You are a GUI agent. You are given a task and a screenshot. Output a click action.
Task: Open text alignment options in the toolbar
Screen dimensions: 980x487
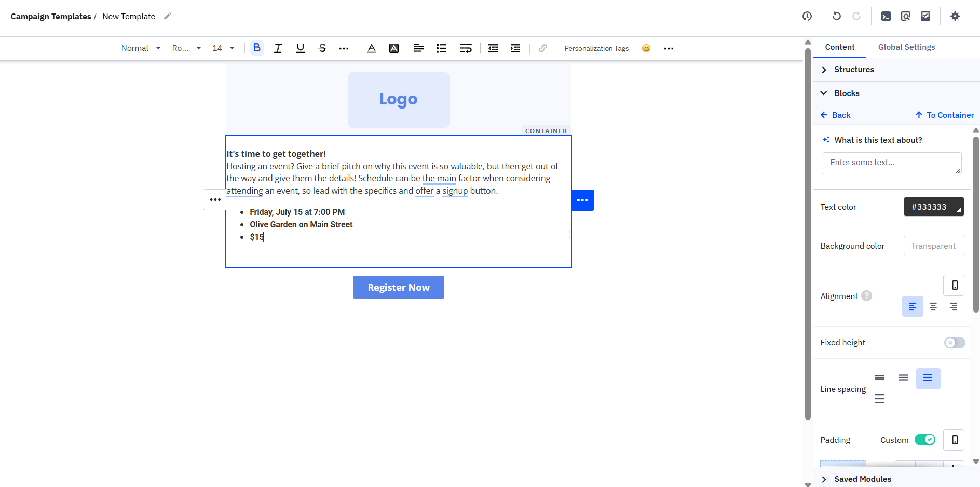click(x=418, y=48)
